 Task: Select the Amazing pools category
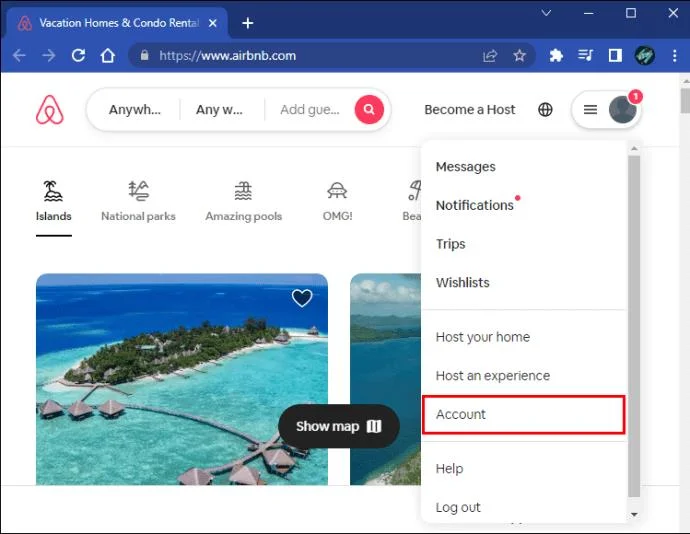coord(243,201)
